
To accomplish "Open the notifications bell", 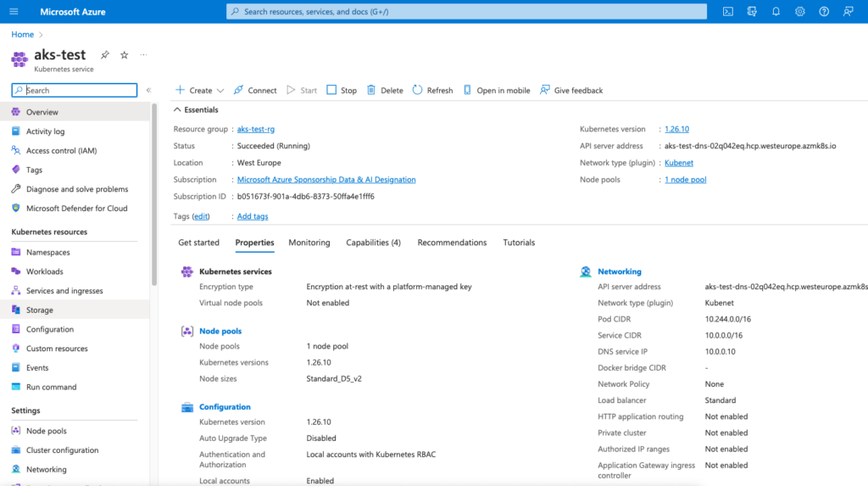I will pyautogui.click(x=776, y=12).
